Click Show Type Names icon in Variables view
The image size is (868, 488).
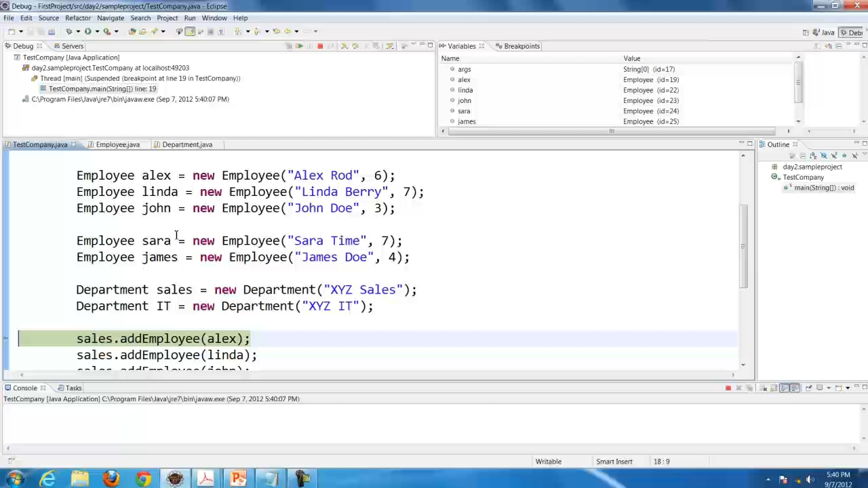818,46
